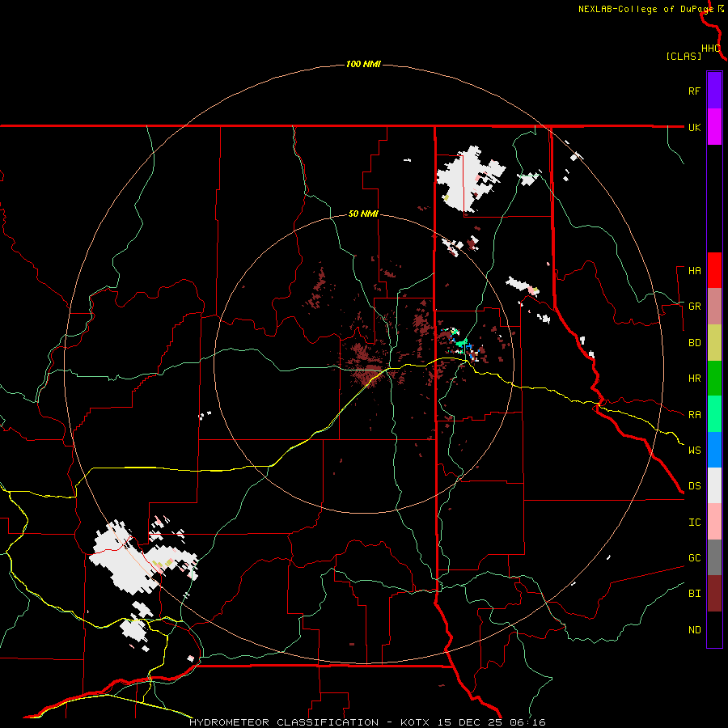Select the olive-yellow BD legend color swatch
728x728 pixels.
point(714,343)
